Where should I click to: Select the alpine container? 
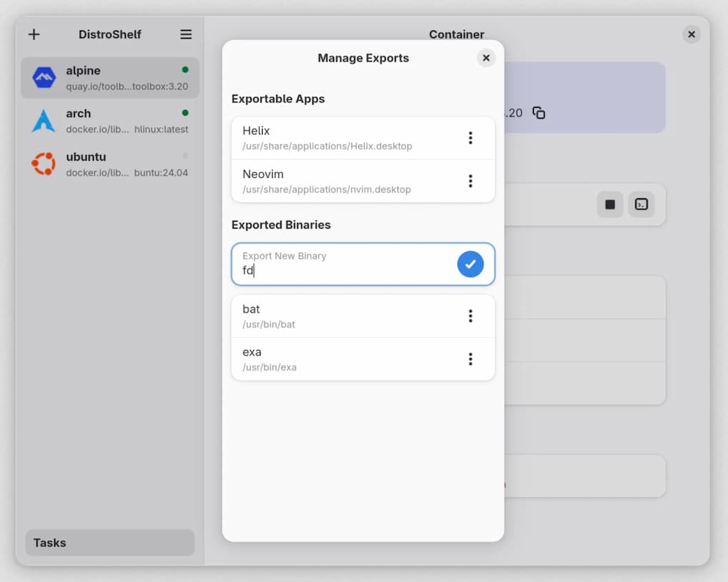click(110, 78)
